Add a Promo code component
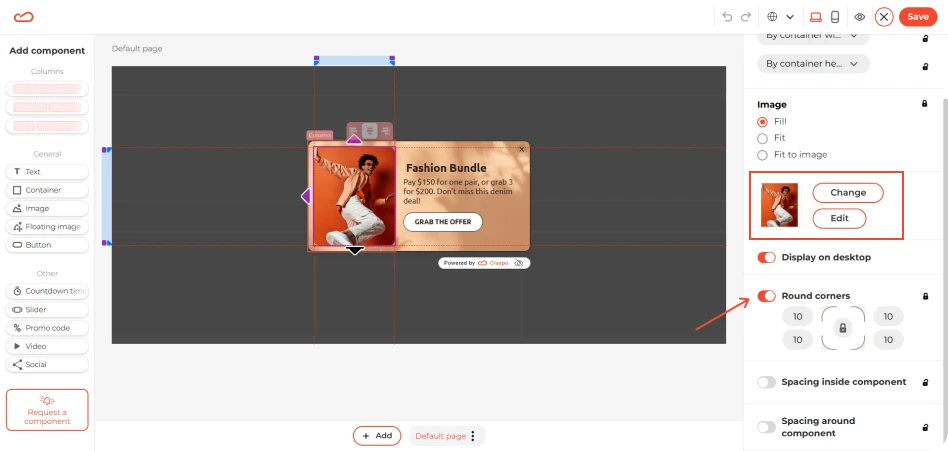The image size is (948, 451). [47, 328]
